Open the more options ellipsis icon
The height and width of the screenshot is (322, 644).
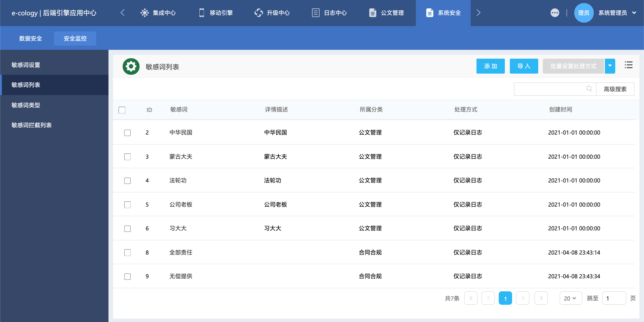[555, 13]
